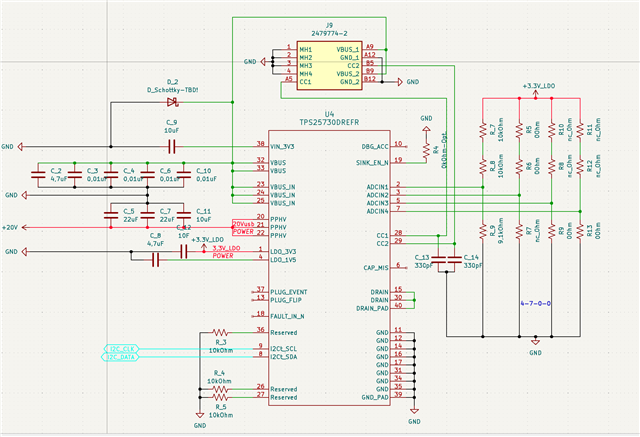Viewport: 640px width, 437px height.
Task: Click the I2C_CLK global label
Action: click(121, 349)
